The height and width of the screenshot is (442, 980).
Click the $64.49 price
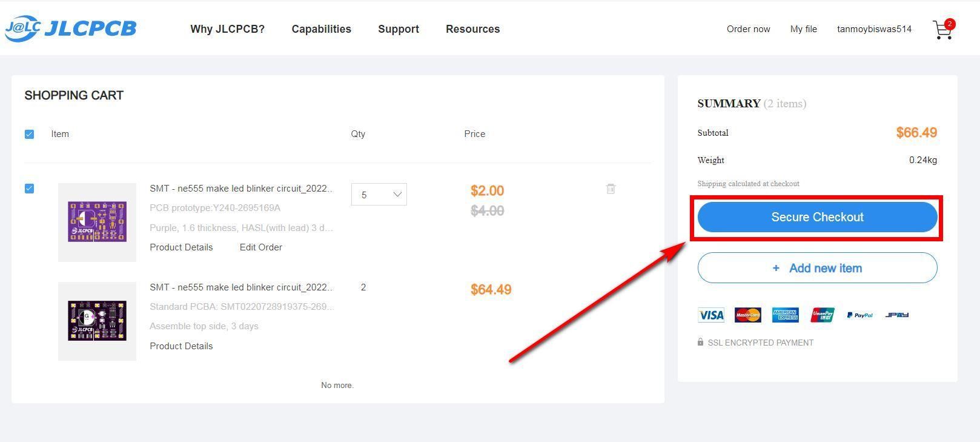(x=491, y=290)
